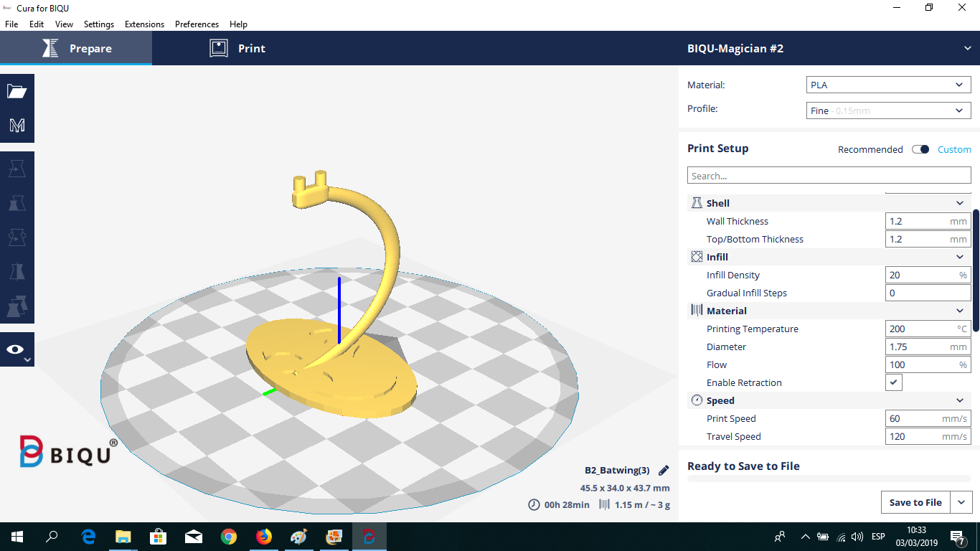The image size is (980, 551).
Task: Open the Settings menu
Action: pos(99,24)
